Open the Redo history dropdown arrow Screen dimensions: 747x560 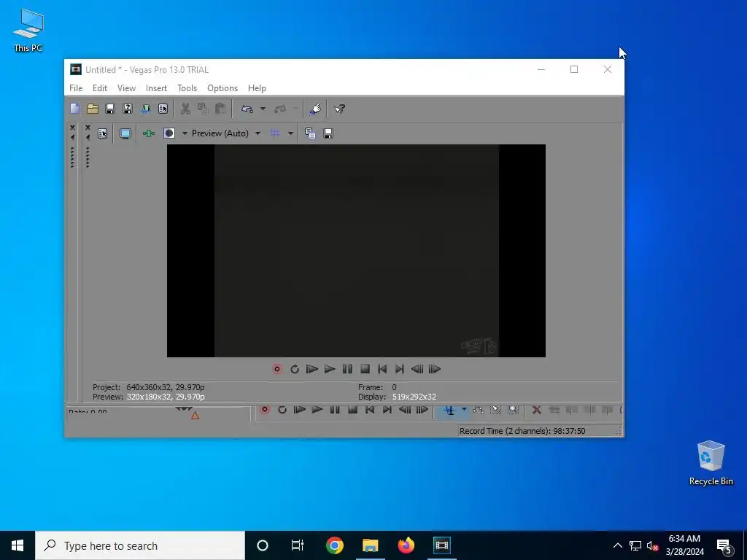click(x=295, y=109)
